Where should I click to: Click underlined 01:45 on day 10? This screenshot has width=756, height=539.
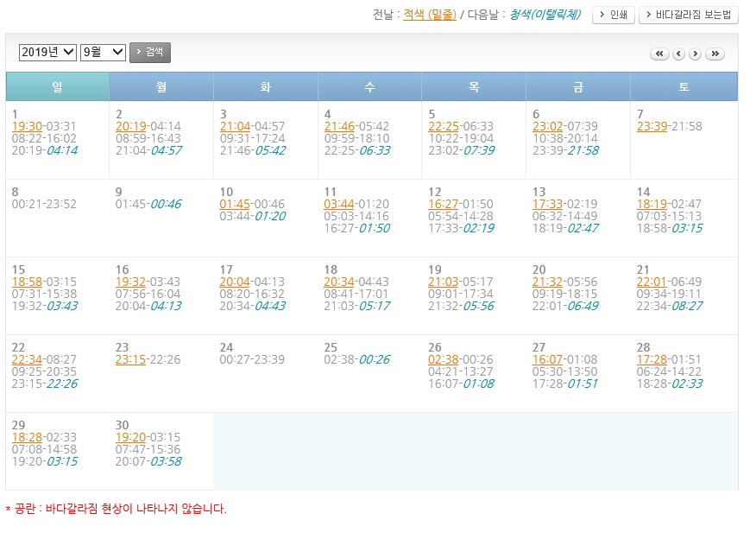point(235,204)
